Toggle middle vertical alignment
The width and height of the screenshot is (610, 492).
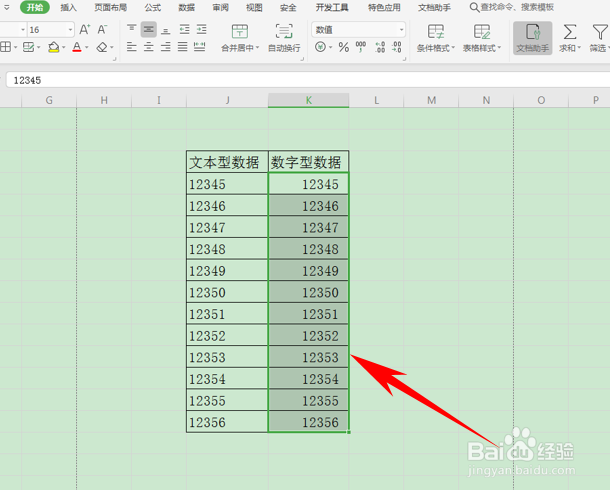pos(149,30)
